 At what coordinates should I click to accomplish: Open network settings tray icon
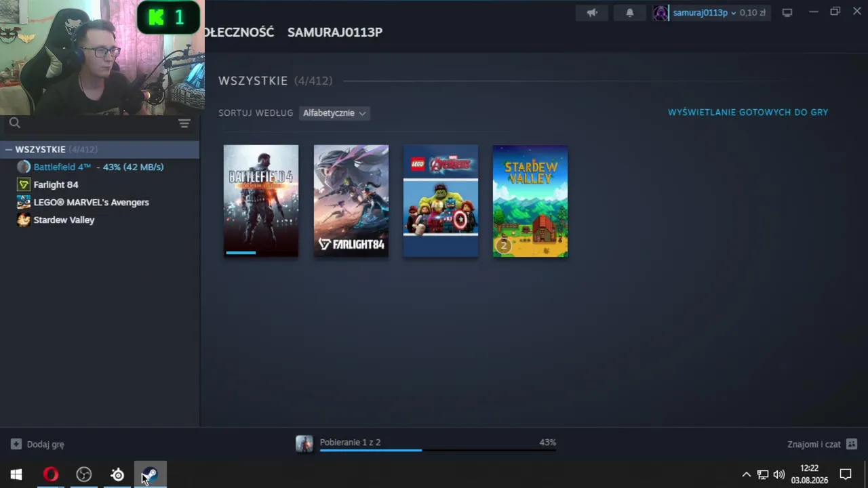point(763,474)
